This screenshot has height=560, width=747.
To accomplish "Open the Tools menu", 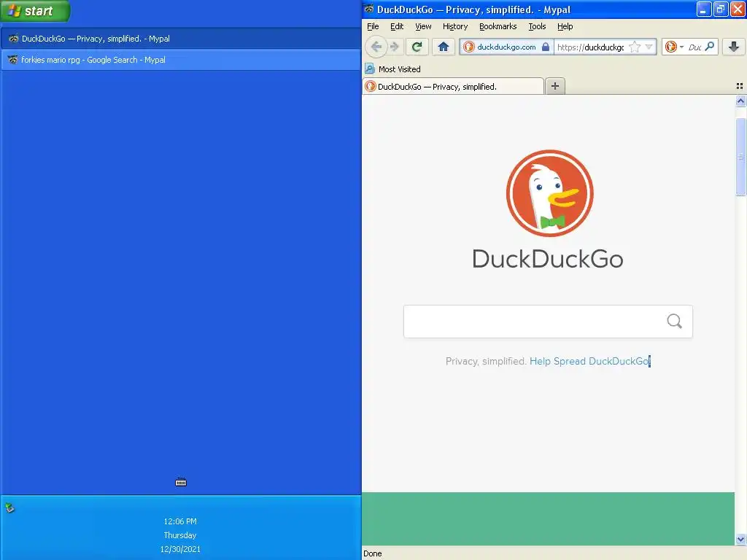I will pos(537,27).
